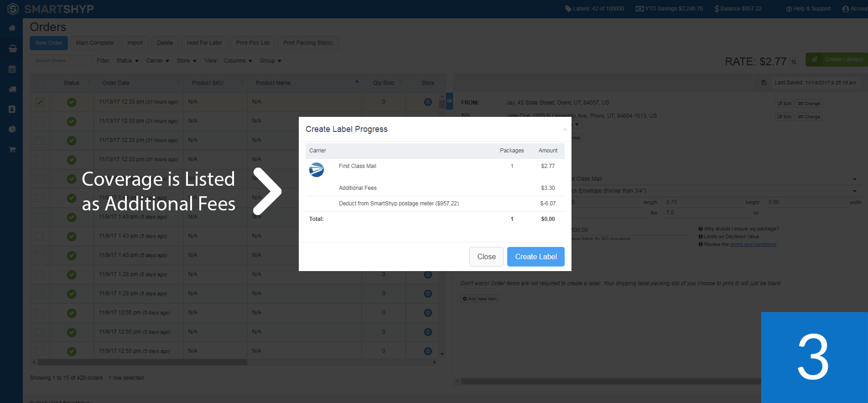This screenshot has height=403, width=868.
Task: Click the Close button in dialog
Action: pos(486,256)
